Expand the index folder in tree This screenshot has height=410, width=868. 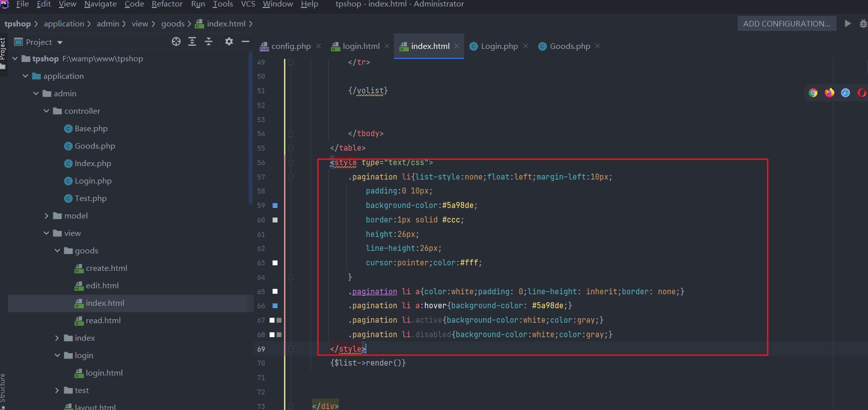coord(57,338)
